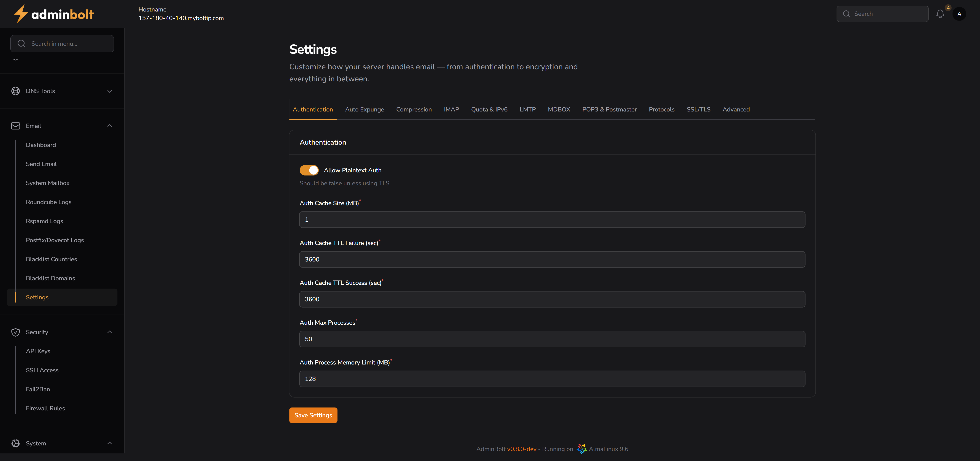The image size is (980, 461).
Task: Switch to the SSL/TLS tab
Action: pos(698,110)
